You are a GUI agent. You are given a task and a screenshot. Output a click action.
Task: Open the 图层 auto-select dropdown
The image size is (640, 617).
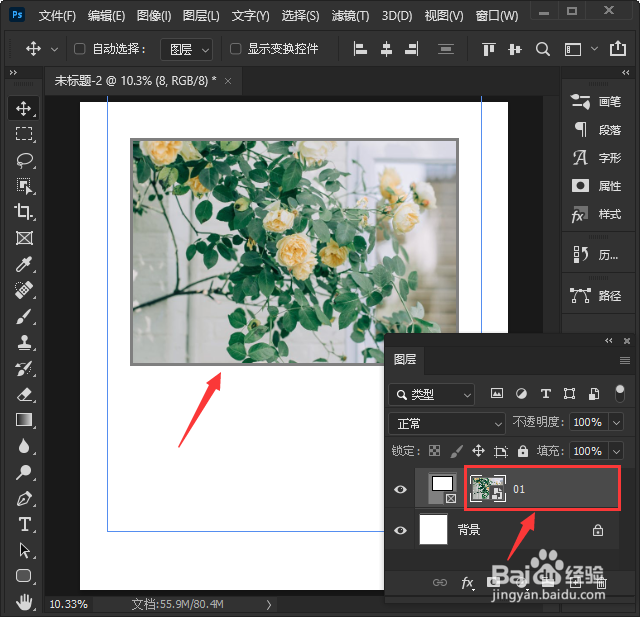187,49
